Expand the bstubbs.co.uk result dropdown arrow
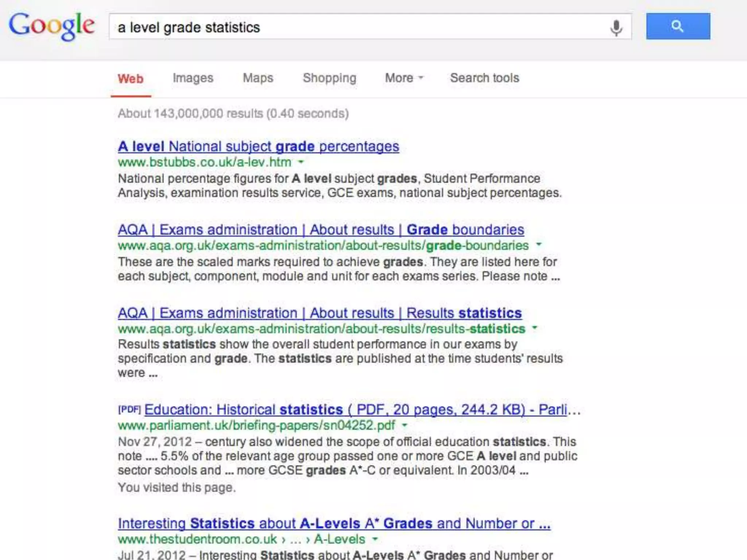The height and width of the screenshot is (560, 747). coord(301,162)
